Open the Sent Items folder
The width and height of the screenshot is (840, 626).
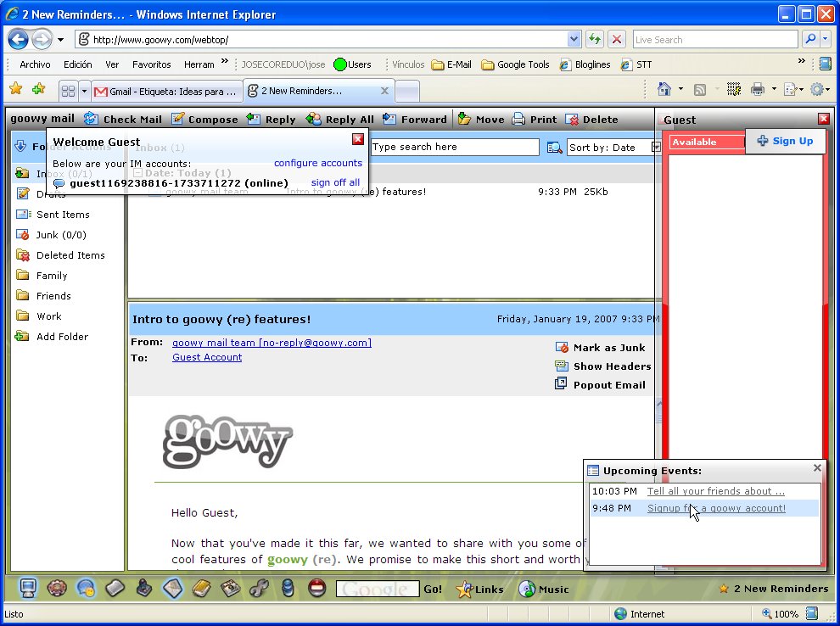pyautogui.click(x=53, y=215)
